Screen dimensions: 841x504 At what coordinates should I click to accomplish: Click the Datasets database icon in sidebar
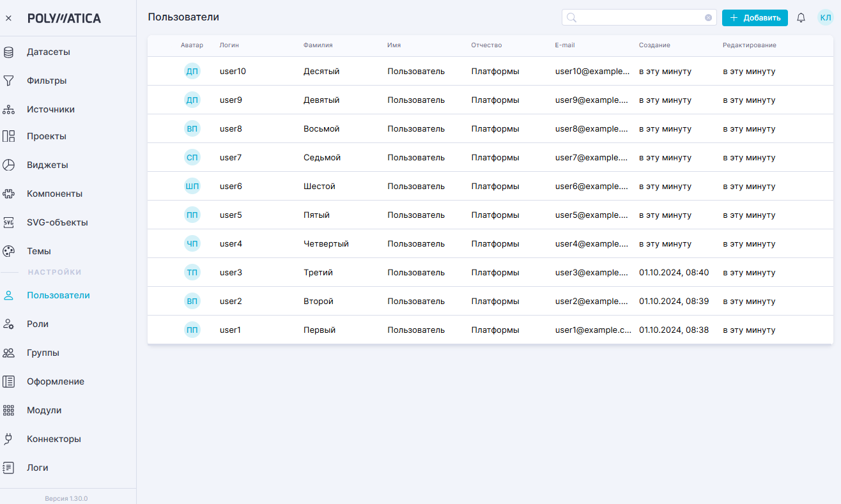pos(9,52)
